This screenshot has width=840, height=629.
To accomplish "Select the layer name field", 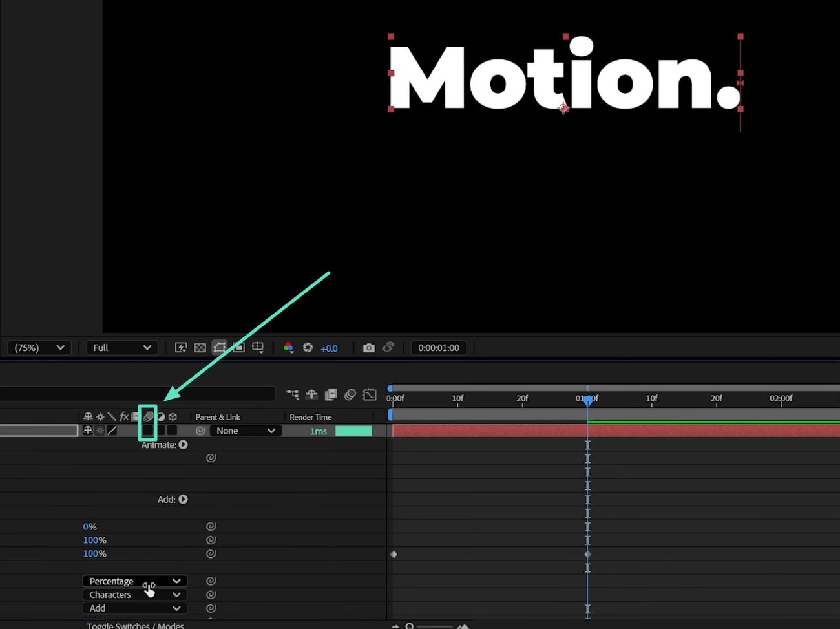I will (39, 431).
